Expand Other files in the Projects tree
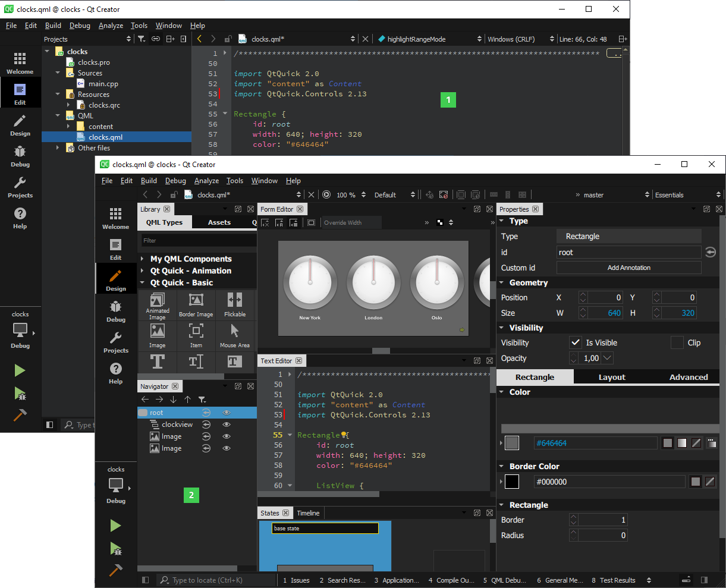Screen dimensions: 726x588 pyautogui.click(x=56, y=147)
